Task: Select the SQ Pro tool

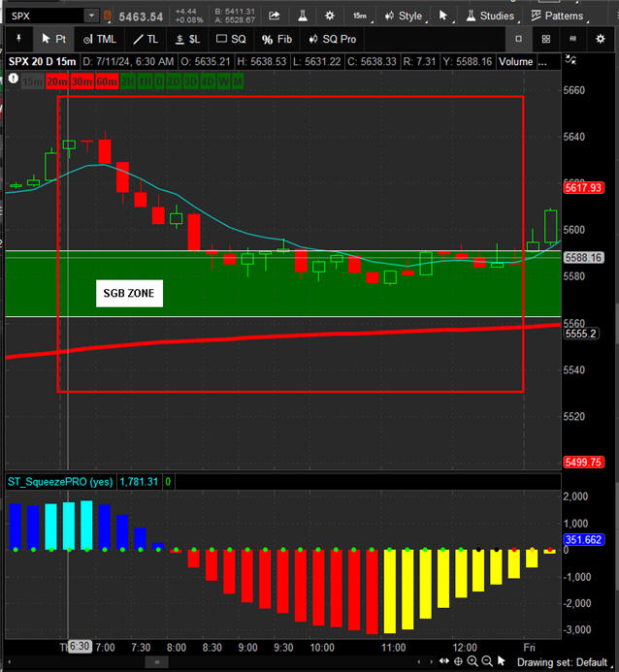Action: click(332, 39)
